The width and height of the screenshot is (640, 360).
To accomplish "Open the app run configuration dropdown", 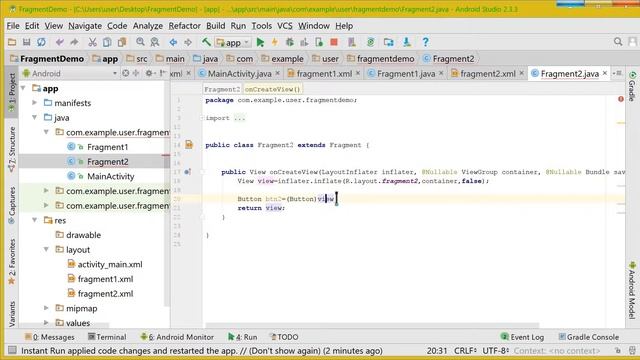I will click(233, 42).
